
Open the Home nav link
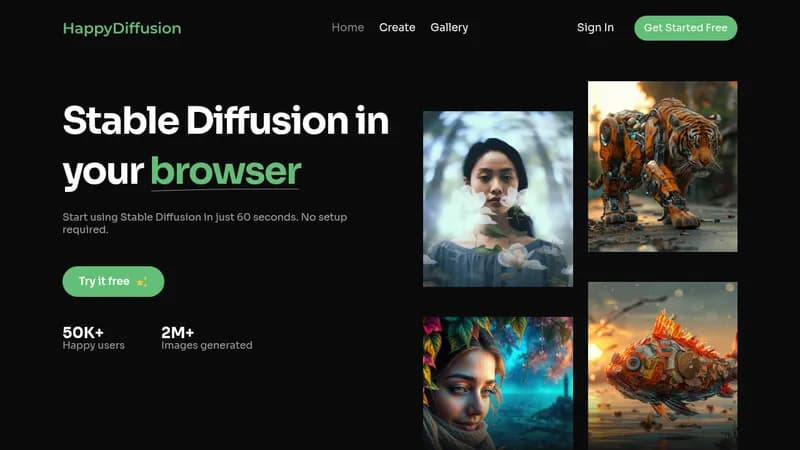point(348,28)
